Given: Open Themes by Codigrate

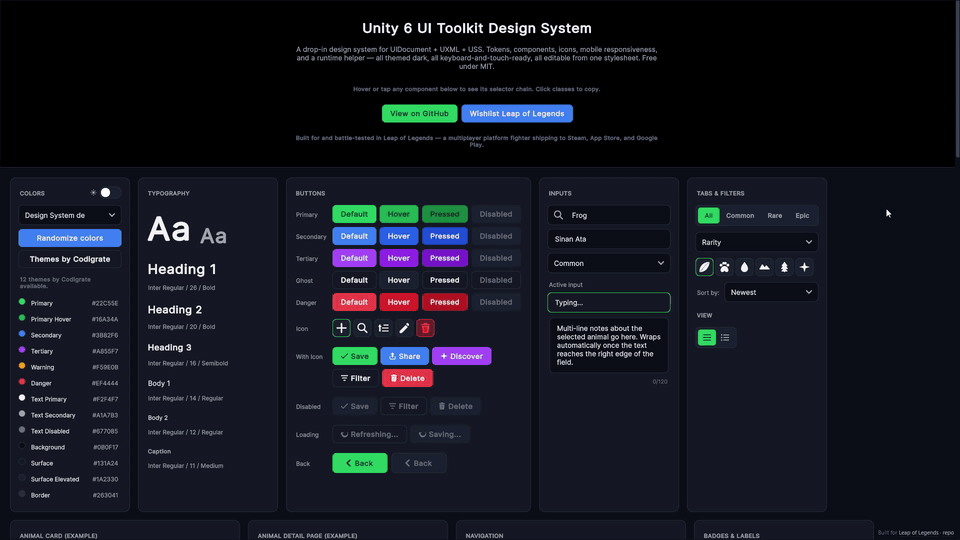Looking at the screenshot, I should (70, 259).
